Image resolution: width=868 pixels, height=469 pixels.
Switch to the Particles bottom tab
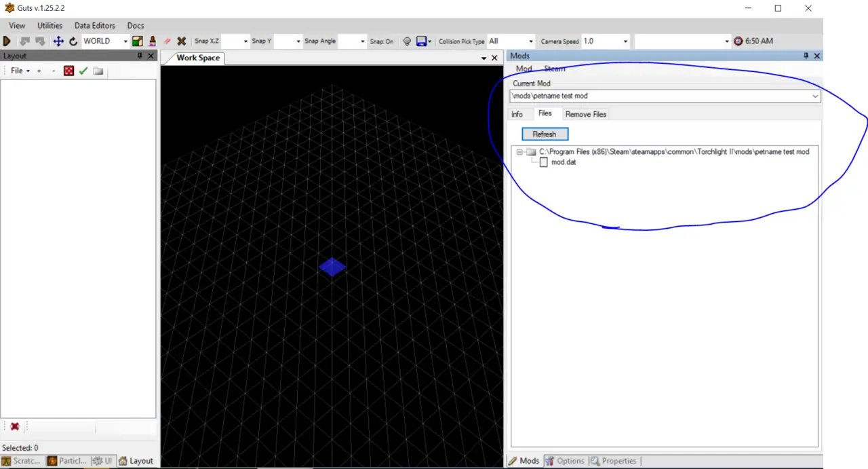[x=67, y=461]
